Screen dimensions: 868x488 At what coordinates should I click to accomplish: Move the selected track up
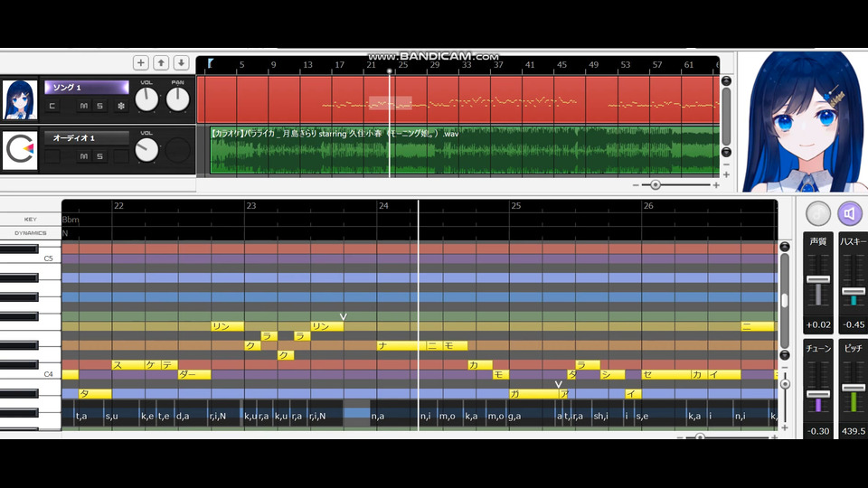click(x=161, y=63)
